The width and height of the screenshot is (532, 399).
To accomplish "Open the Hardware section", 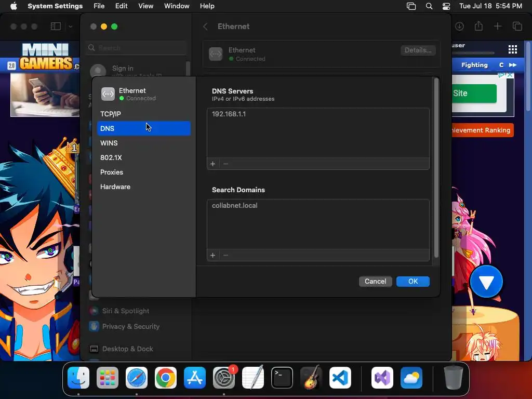I will coord(144,187).
